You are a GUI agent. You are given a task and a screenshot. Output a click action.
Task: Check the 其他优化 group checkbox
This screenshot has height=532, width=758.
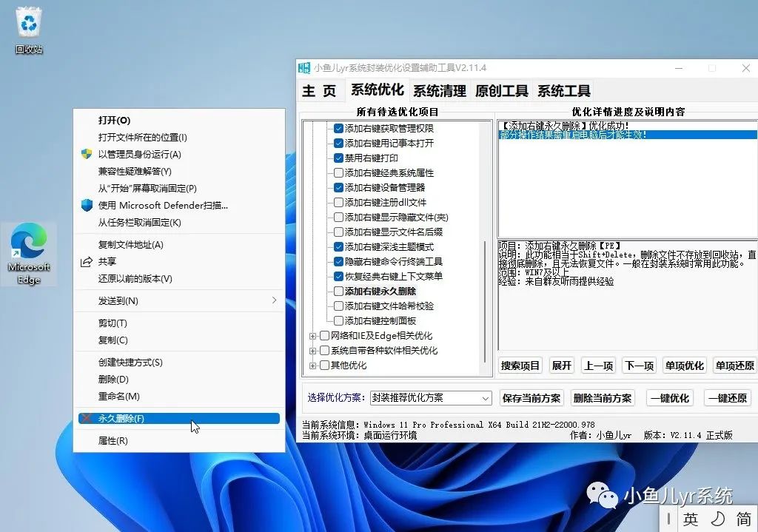tap(324, 366)
